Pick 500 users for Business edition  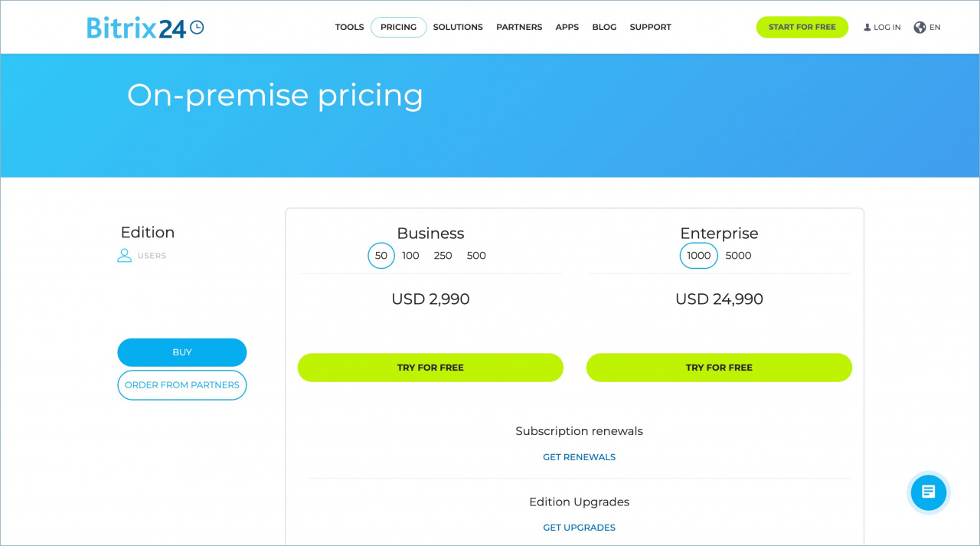(x=476, y=256)
